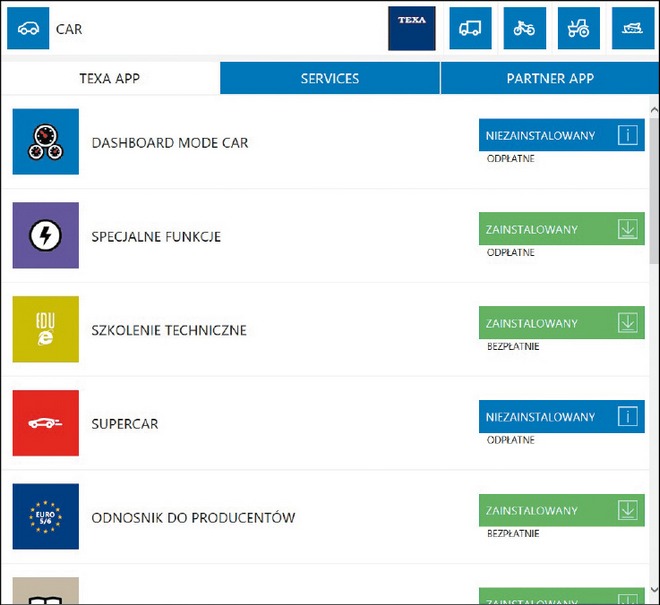Image resolution: width=660 pixels, height=605 pixels.
Task: Select the tractor category icon
Action: (x=579, y=29)
